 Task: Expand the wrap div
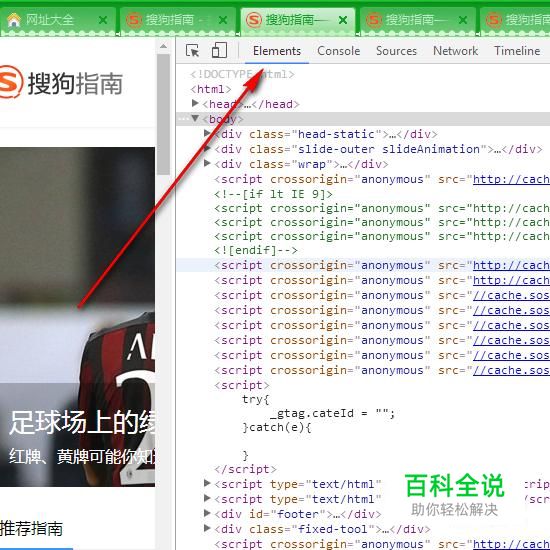(207, 163)
